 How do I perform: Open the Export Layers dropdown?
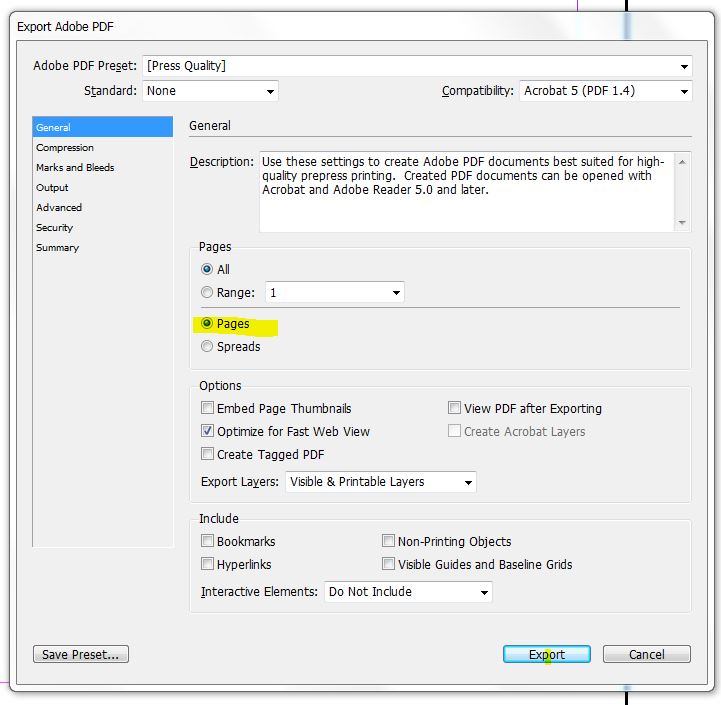tap(381, 482)
